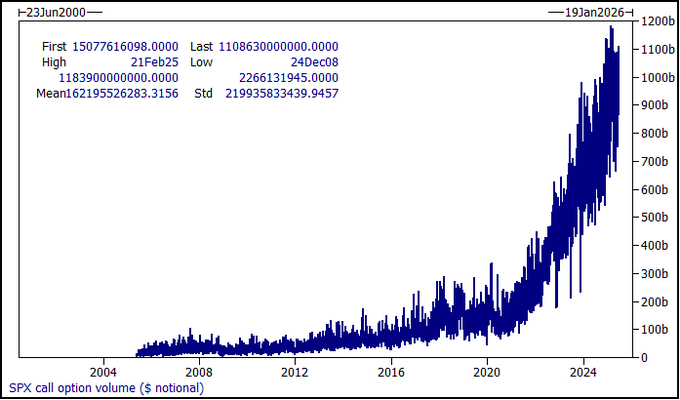Click the Last value 1108630000000.0000

click(278, 47)
